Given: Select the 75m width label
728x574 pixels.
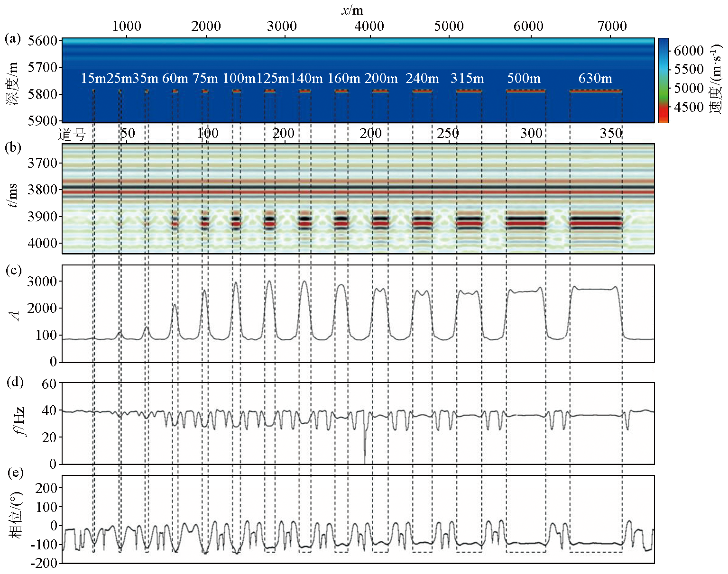Looking at the screenshot, I should point(205,78).
